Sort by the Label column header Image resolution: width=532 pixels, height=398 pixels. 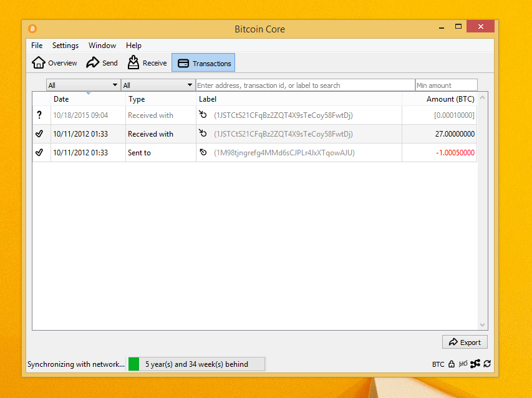(x=299, y=99)
